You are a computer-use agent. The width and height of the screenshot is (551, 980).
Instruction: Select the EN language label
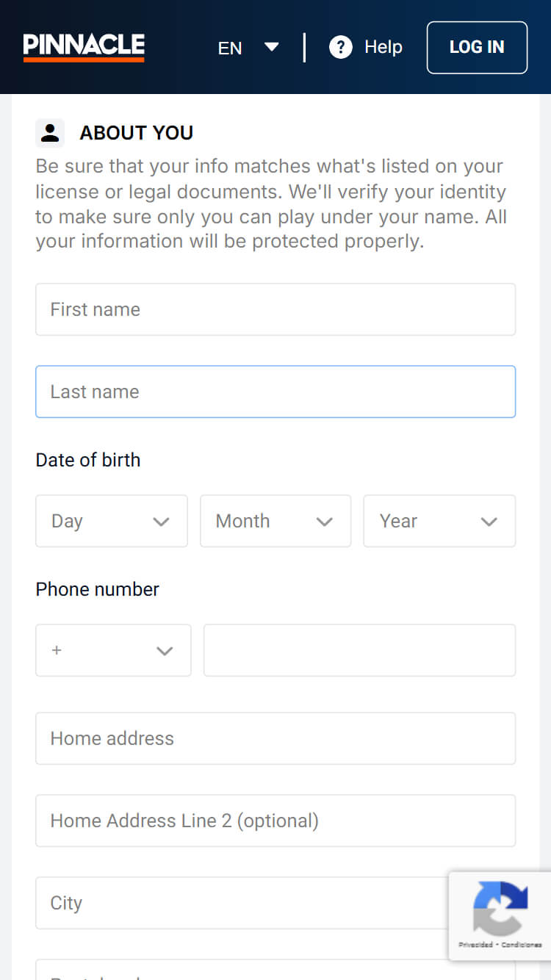pos(230,48)
